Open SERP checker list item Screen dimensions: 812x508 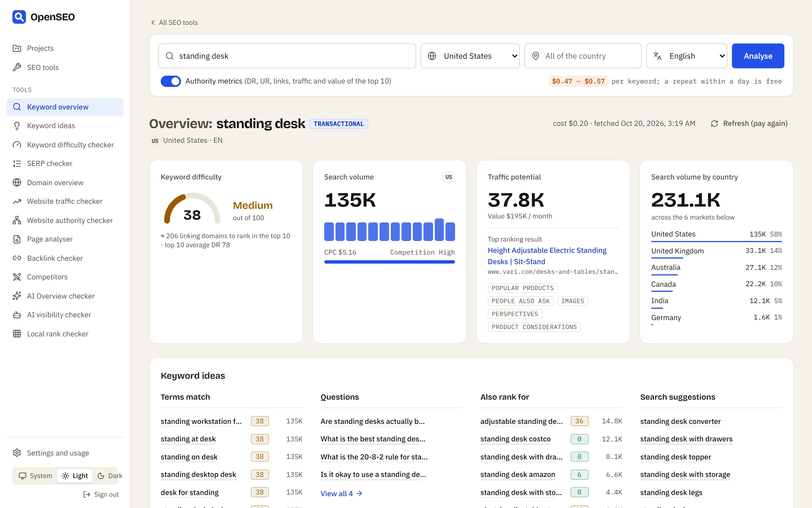pos(65,163)
